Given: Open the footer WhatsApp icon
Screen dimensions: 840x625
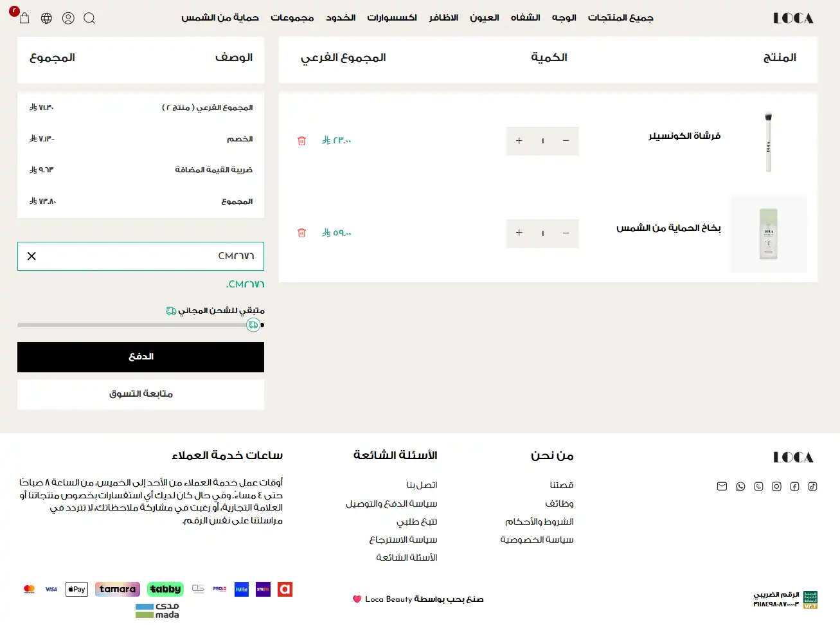Looking at the screenshot, I should tap(740, 486).
